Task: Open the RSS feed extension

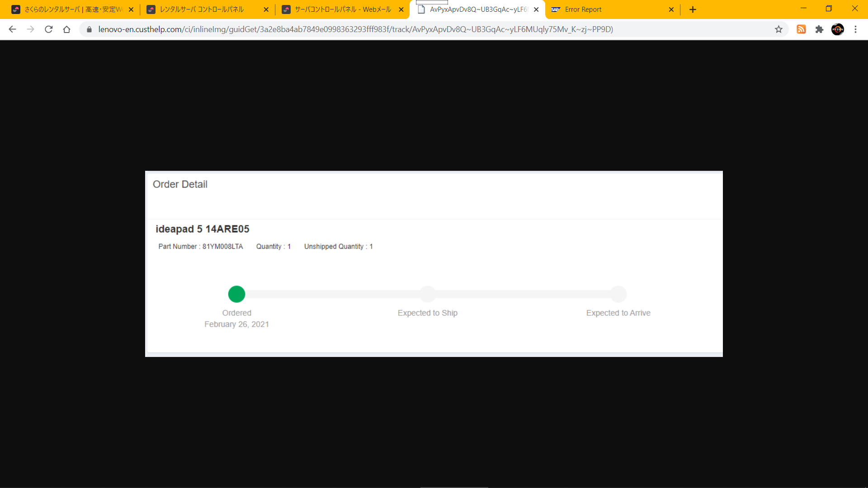Action: (x=801, y=29)
